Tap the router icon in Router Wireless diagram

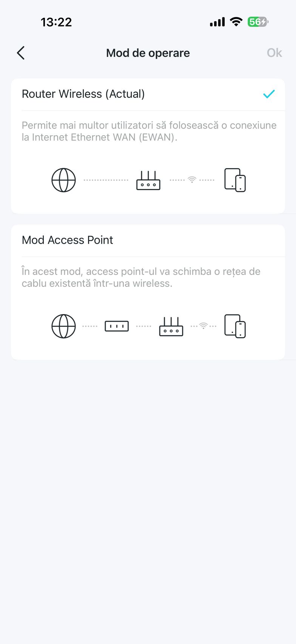[x=148, y=180]
